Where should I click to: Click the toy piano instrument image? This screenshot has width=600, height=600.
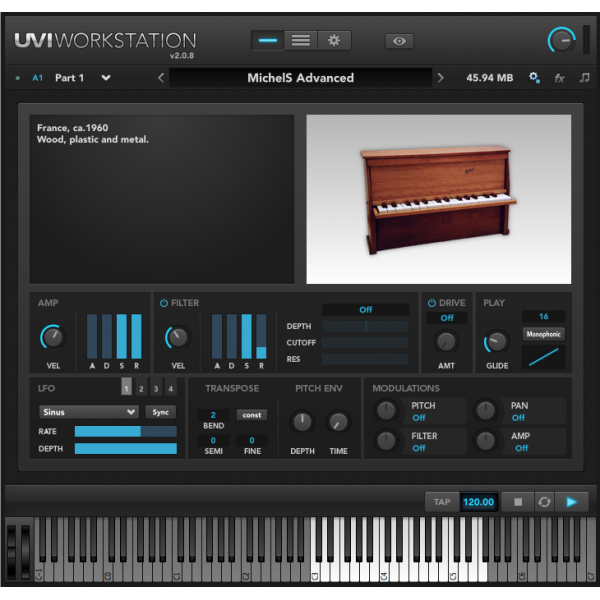point(439,199)
